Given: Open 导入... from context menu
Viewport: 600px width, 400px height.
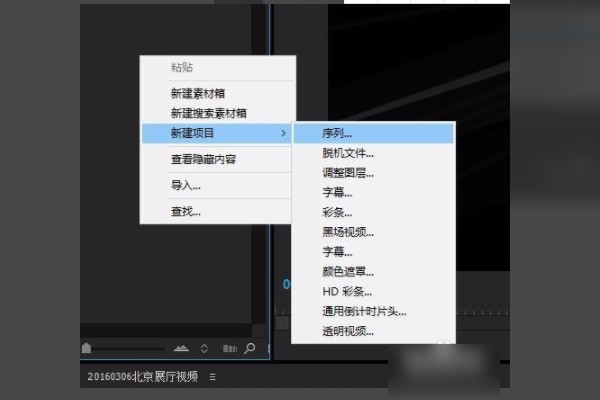Looking at the screenshot, I should [185, 185].
